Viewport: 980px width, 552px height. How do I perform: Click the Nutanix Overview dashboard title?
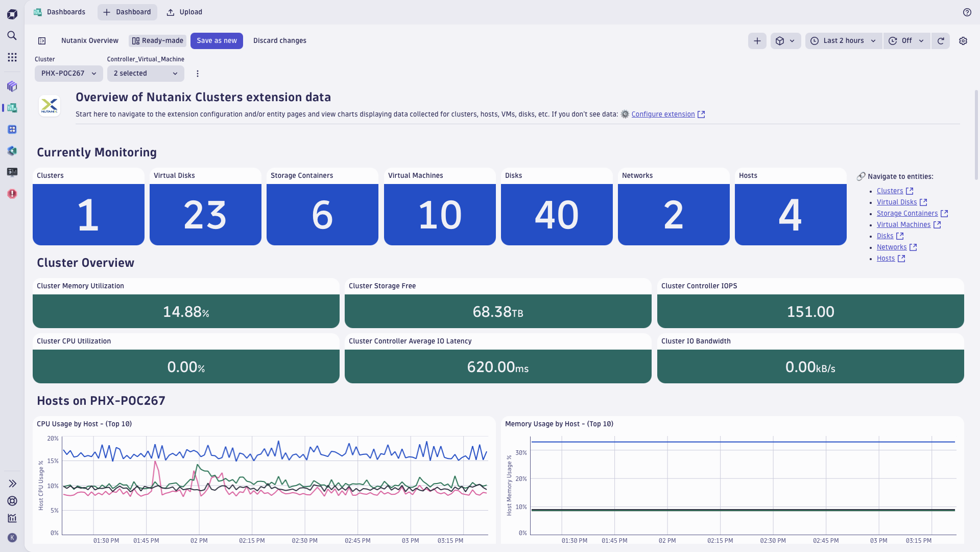point(90,41)
